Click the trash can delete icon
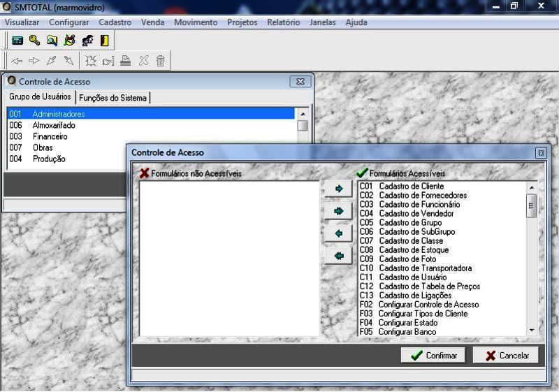This screenshot has height=392, width=559. (x=161, y=61)
